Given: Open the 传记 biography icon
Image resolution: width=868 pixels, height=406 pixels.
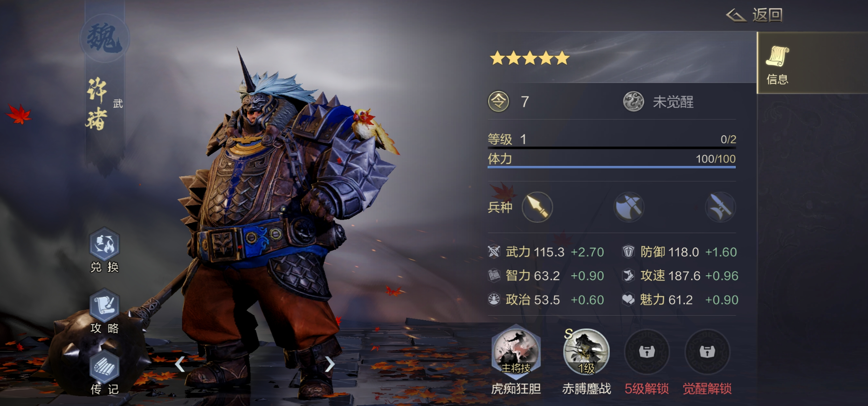Looking at the screenshot, I should (x=104, y=373).
